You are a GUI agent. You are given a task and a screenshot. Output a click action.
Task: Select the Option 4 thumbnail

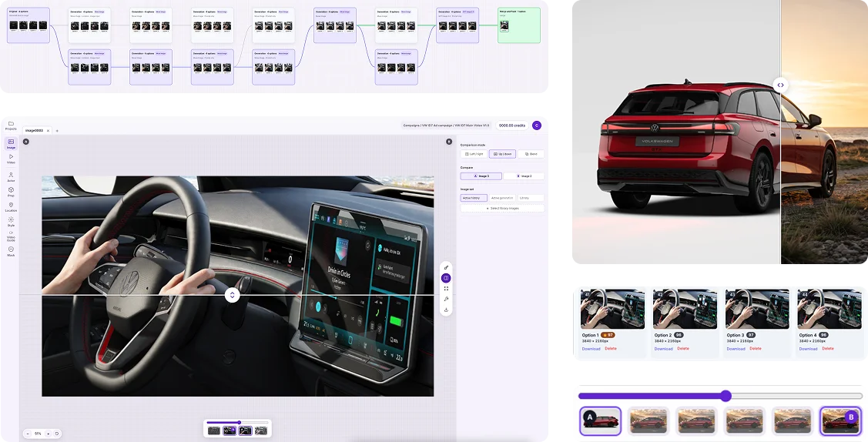pyautogui.click(x=829, y=309)
